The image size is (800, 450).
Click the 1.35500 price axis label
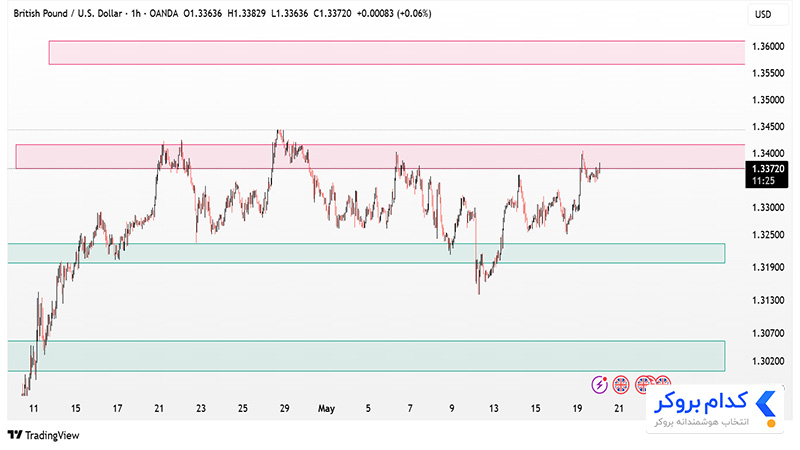pyautogui.click(x=768, y=73)
